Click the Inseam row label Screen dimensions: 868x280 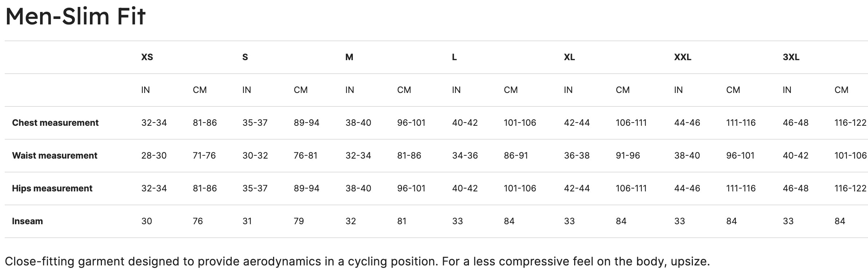point(27,221)
